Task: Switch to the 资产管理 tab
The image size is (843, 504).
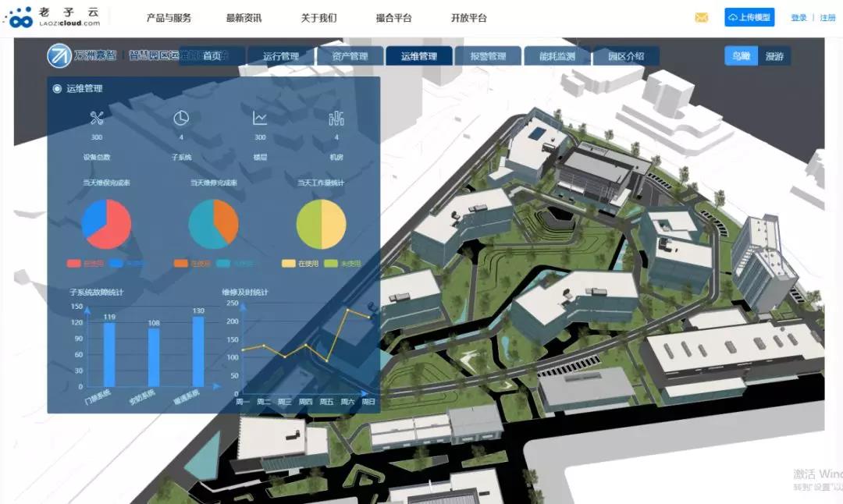Action: 350,56
